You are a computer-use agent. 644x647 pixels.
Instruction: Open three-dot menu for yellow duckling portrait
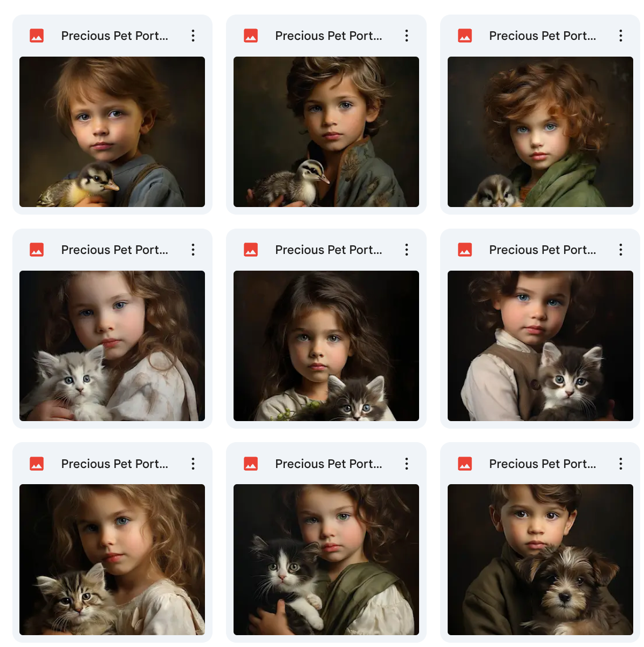193,36
